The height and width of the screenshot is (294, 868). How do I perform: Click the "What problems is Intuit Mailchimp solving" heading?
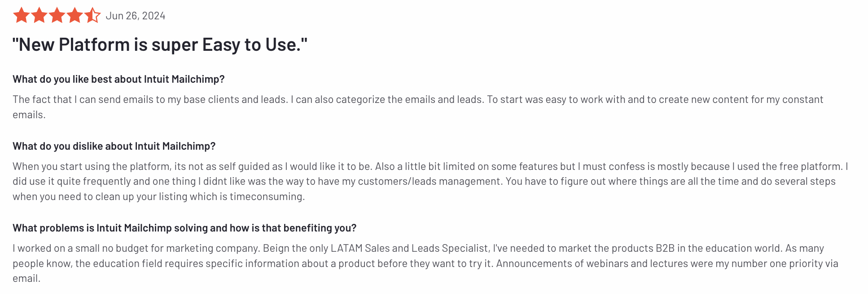[x=184, y=228]
